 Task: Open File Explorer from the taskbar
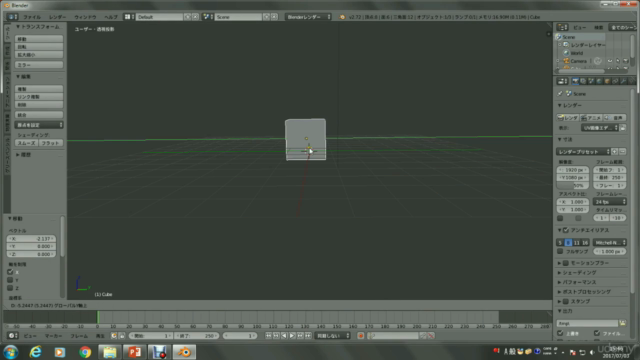point(109,352)
